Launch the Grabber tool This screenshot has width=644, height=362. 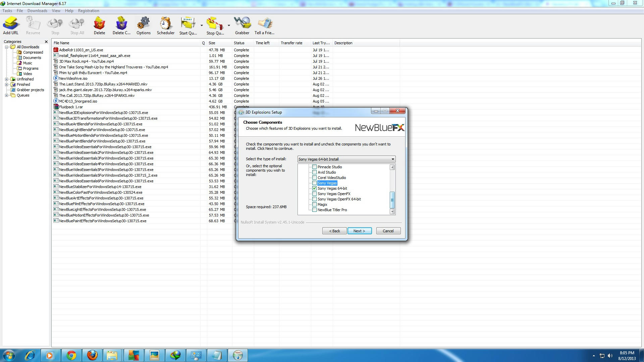coord(242,25)
